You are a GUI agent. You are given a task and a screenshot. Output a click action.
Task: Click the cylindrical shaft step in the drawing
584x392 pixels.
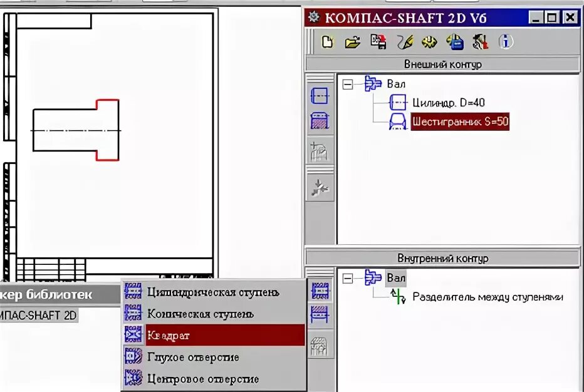pos(64,130)
